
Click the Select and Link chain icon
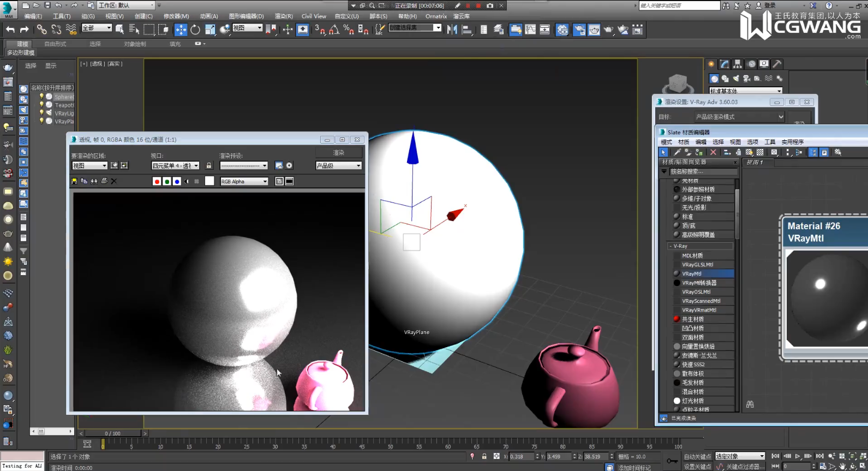[42, 29]
